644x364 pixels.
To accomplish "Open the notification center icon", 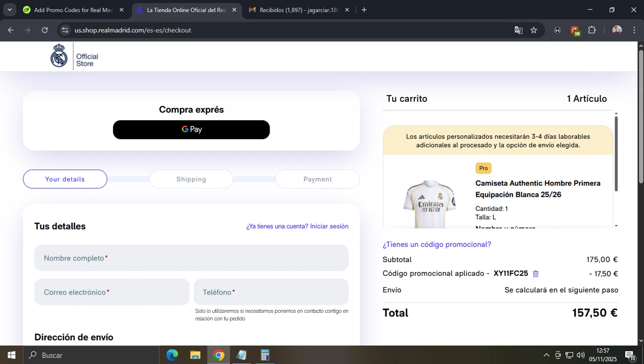I will pyautogui.click(x=630, y=355).
